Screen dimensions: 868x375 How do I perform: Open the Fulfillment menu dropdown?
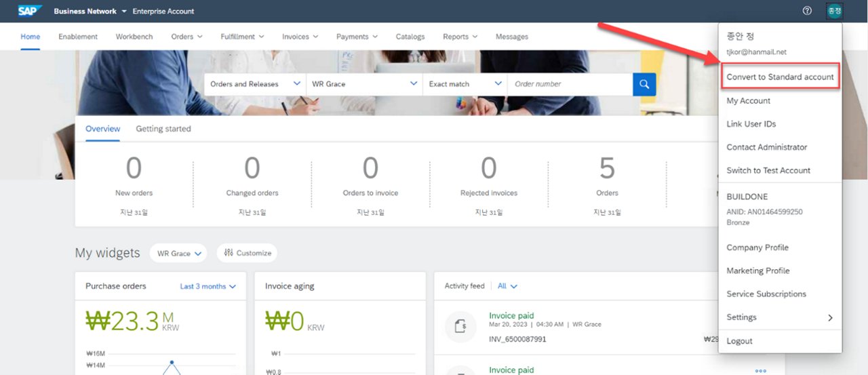(242, 37)
